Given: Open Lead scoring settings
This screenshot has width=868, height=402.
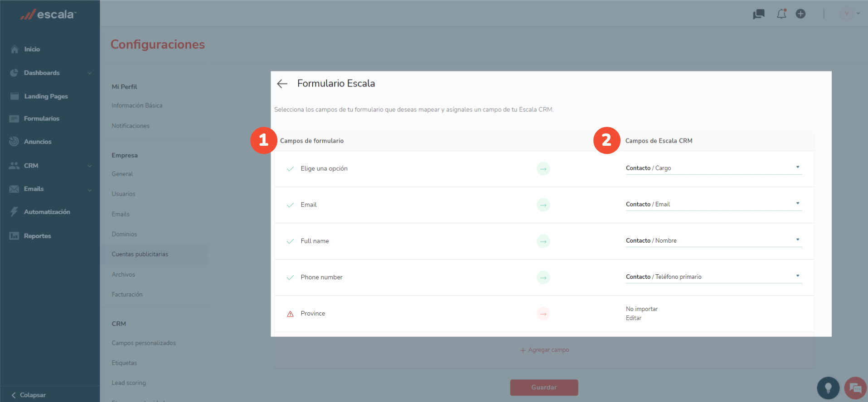Looking at the screenshot, I should pos(129,383).
